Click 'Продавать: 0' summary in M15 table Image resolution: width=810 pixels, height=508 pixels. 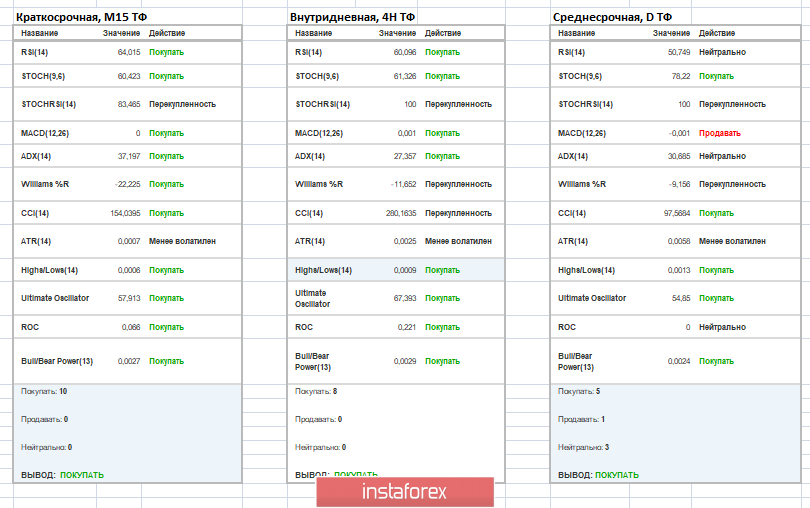(x=44, y=419)
